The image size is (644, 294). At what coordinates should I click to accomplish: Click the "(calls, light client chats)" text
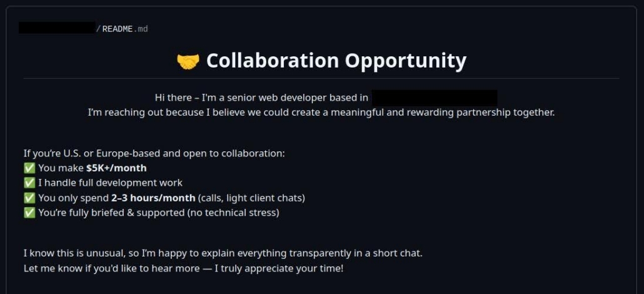[251, 198]
